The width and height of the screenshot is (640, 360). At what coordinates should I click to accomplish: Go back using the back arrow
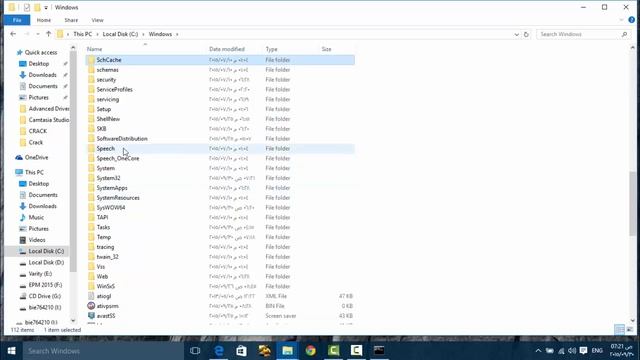(13, 34)
